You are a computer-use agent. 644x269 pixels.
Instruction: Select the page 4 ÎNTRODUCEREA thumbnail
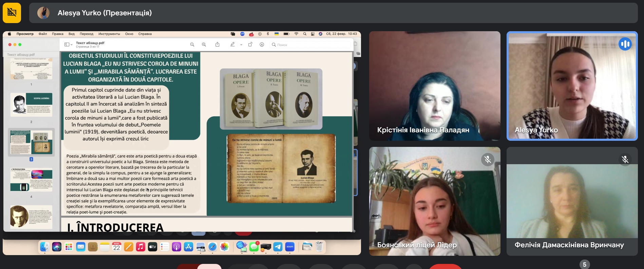(x=31, y=180)
